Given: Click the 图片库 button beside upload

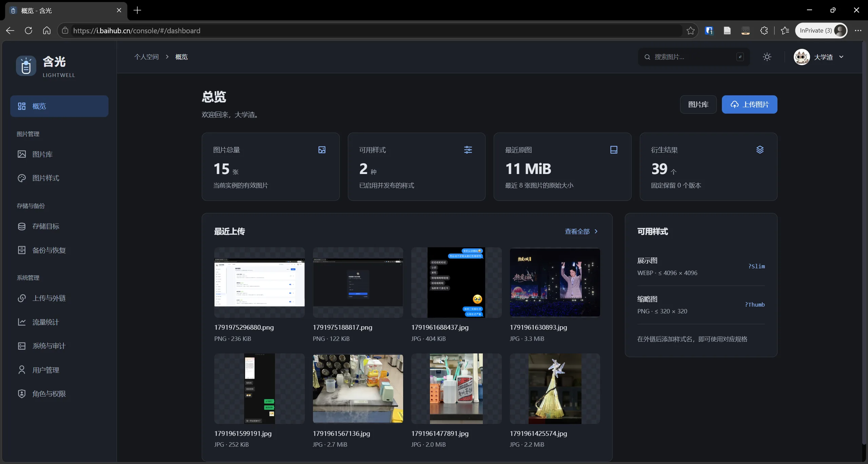Looking at the screenshot, I should [x=698, y=104].
